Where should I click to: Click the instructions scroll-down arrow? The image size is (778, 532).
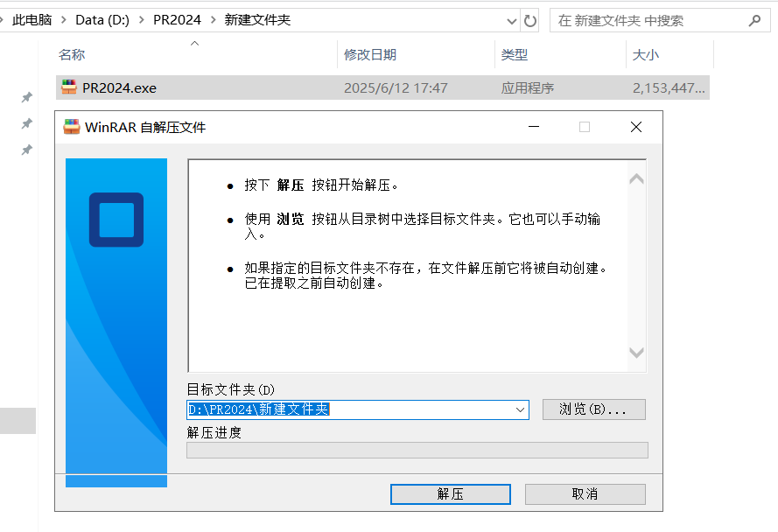pos(636,353)
